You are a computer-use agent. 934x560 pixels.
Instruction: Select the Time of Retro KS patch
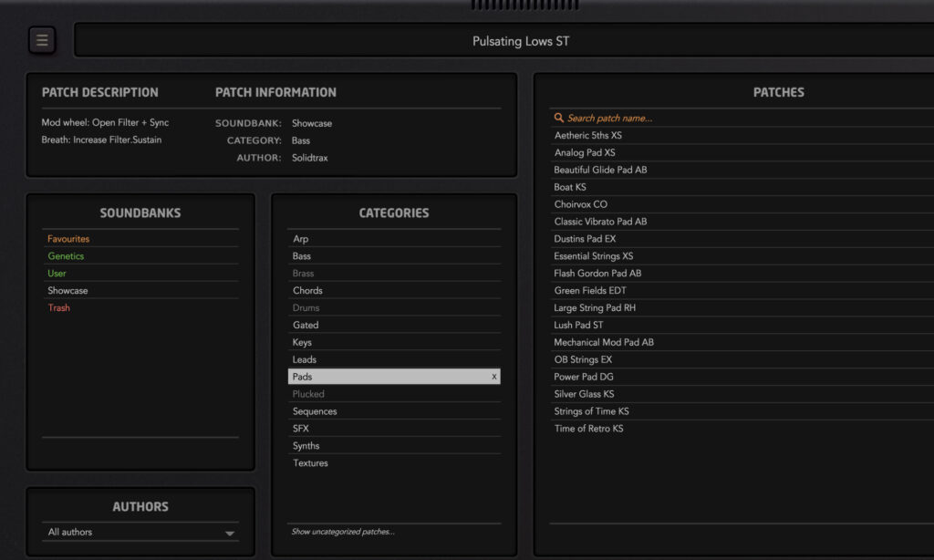588,429
